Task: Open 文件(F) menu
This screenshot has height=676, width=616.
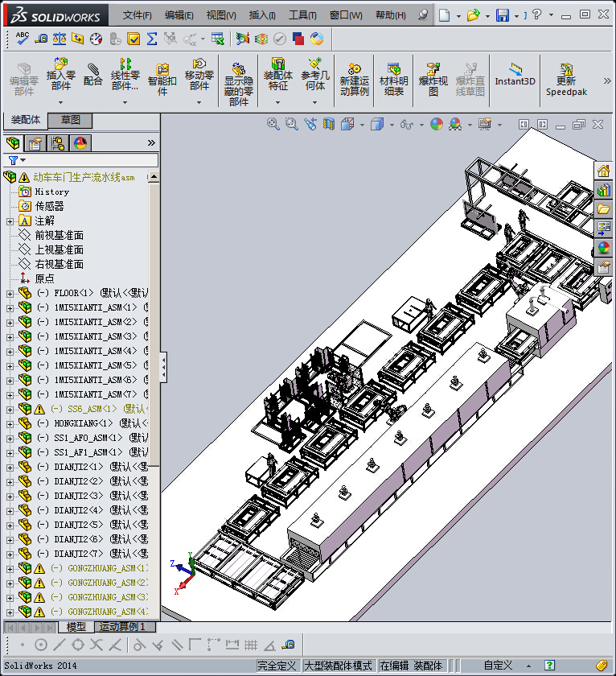Action: point(137,15)
